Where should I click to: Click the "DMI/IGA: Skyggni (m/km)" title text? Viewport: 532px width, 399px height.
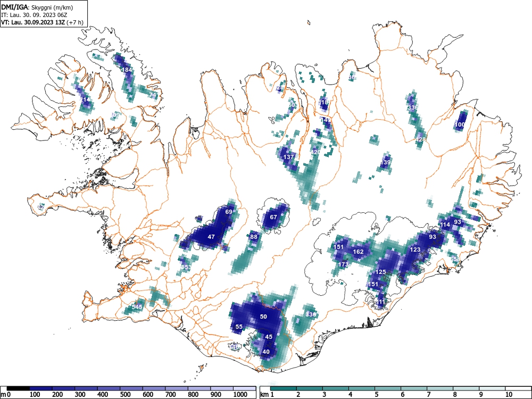click(x=37, y=7)
